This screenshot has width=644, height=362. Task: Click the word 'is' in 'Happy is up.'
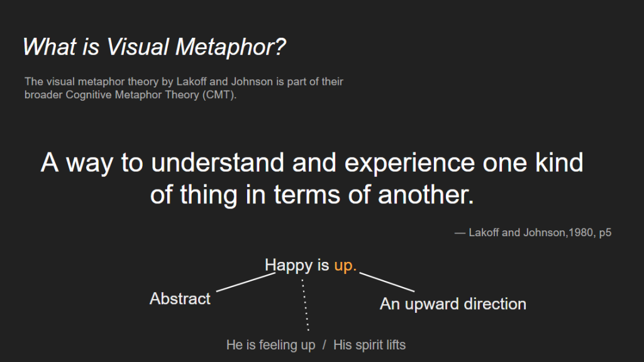323,265
